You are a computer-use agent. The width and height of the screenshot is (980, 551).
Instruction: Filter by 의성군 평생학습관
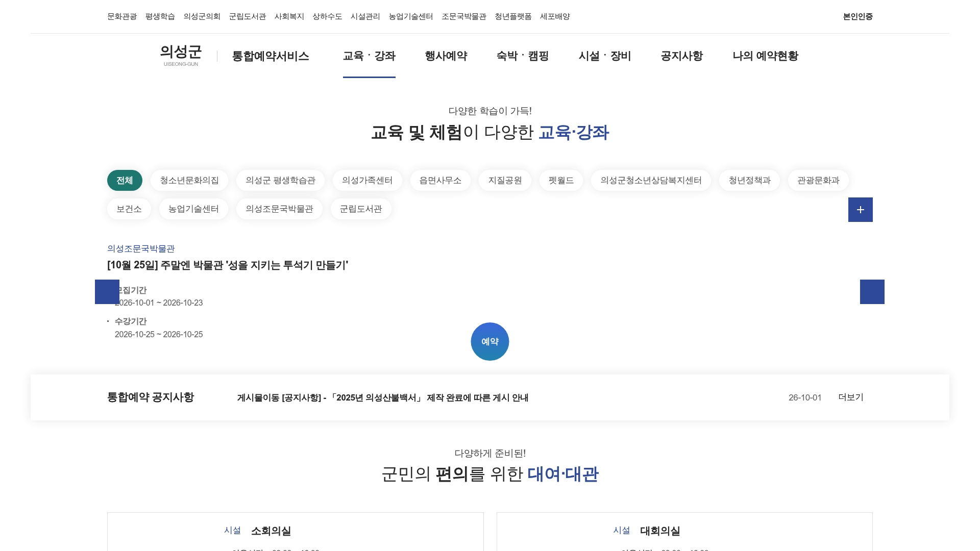click(280, 180)
